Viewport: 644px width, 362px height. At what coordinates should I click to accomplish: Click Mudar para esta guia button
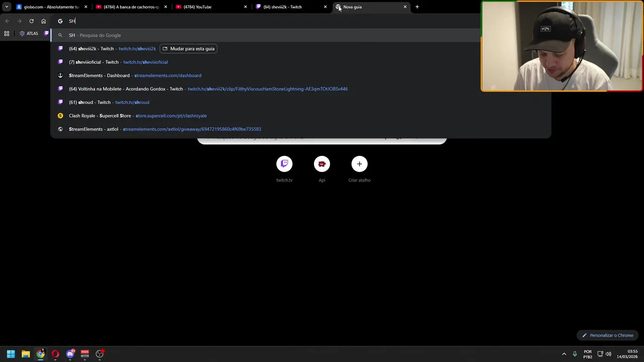coord(189,49)
